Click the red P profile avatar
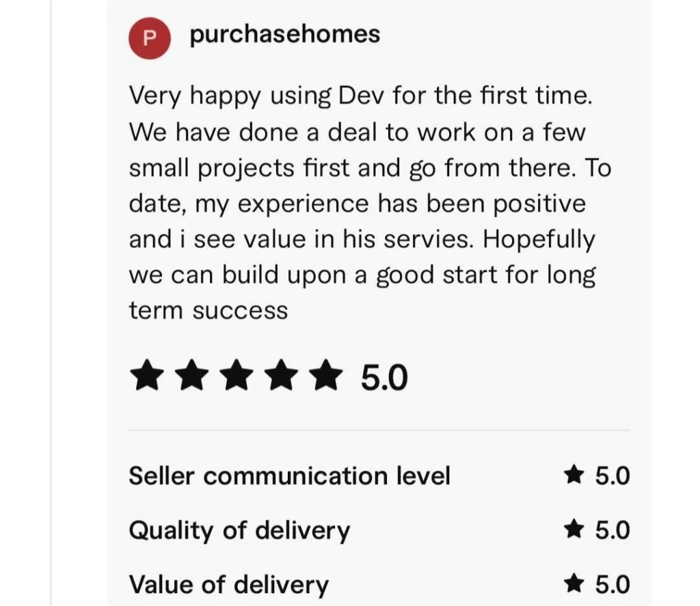 149,38
